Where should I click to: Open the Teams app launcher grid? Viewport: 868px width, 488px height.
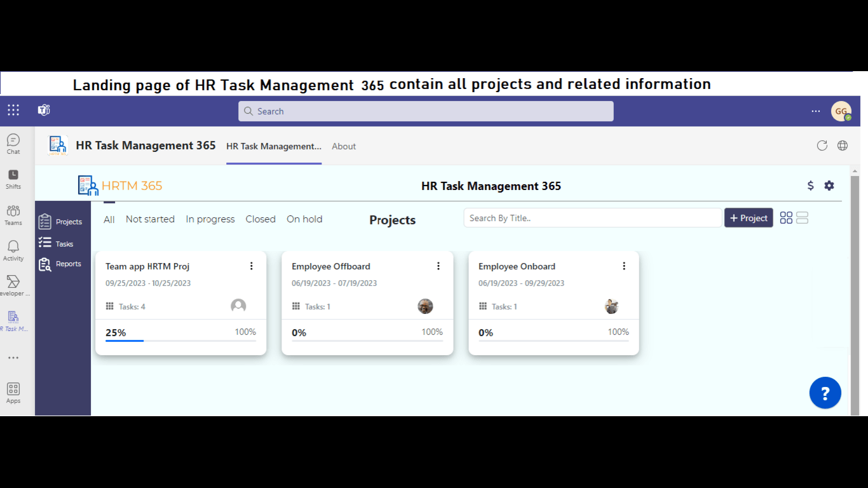tap(13, 110)
